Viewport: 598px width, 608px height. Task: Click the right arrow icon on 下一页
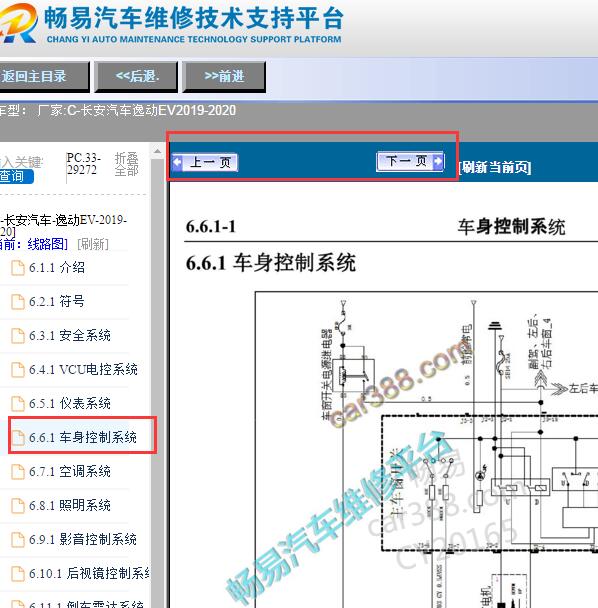pyautogui.click(x=438, y=161)
